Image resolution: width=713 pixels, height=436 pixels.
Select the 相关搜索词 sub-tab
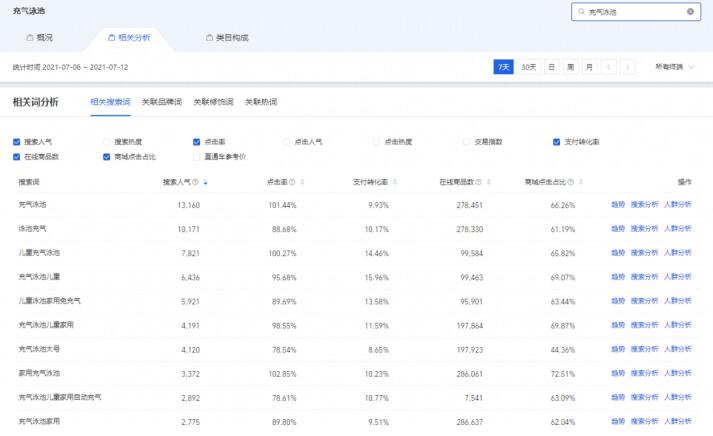[x=110, y=102]
